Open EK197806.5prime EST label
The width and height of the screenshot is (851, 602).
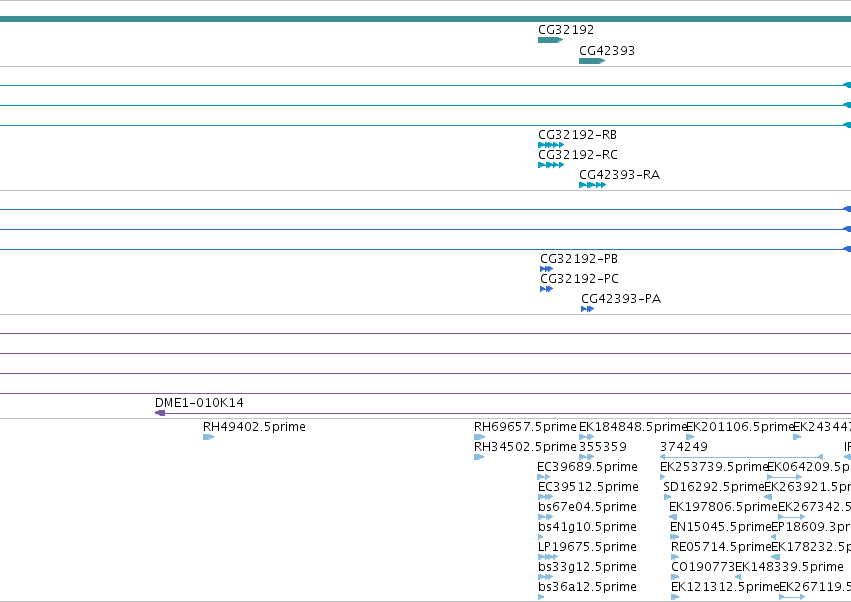click(723, 507)
